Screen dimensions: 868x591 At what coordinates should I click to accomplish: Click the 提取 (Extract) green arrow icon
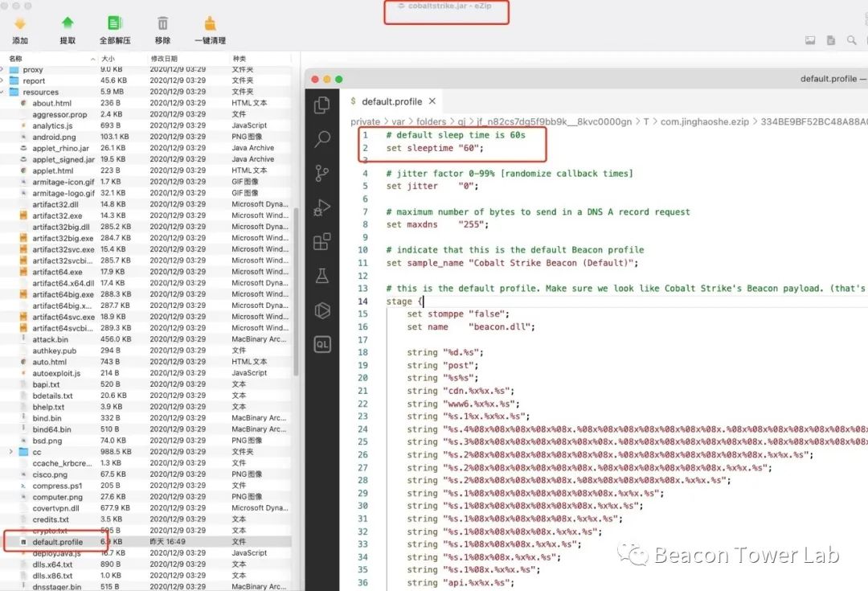point(68,24)
